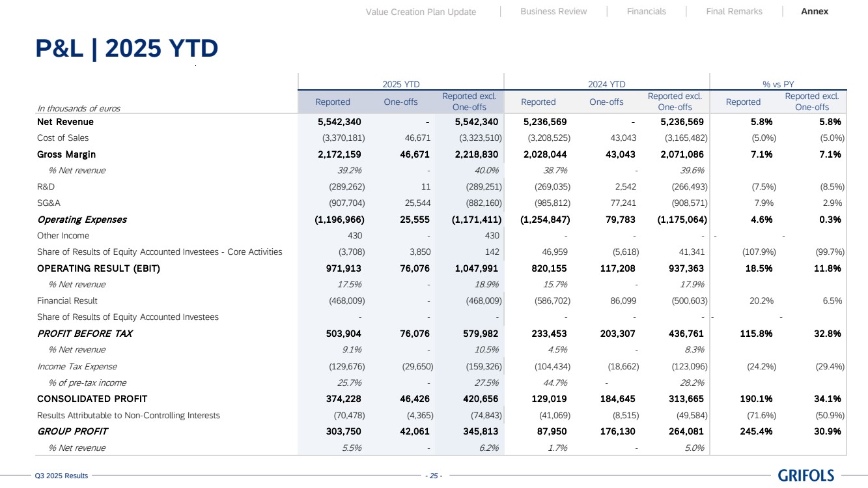Image resolution: width=868 pixels, height=488 pixels.
Task: Click the GROUP PROFIT row label
Action: (72, 431)
